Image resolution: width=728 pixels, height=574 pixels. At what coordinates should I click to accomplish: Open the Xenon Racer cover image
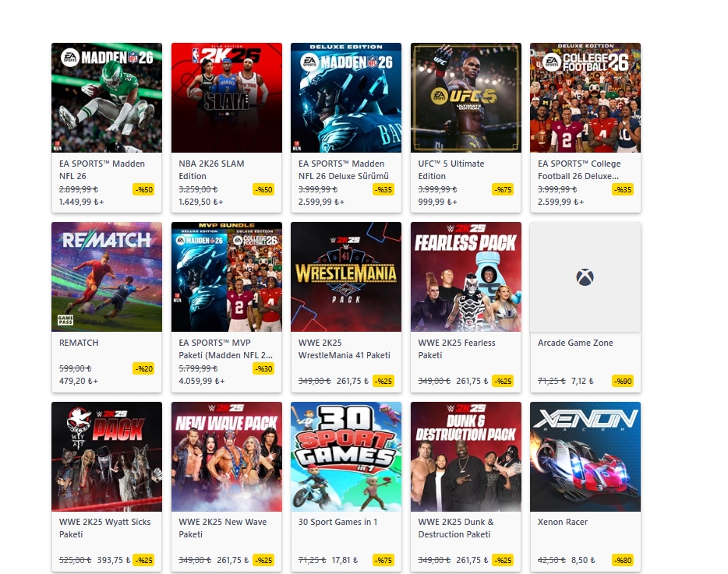click(x=585, y=457)
